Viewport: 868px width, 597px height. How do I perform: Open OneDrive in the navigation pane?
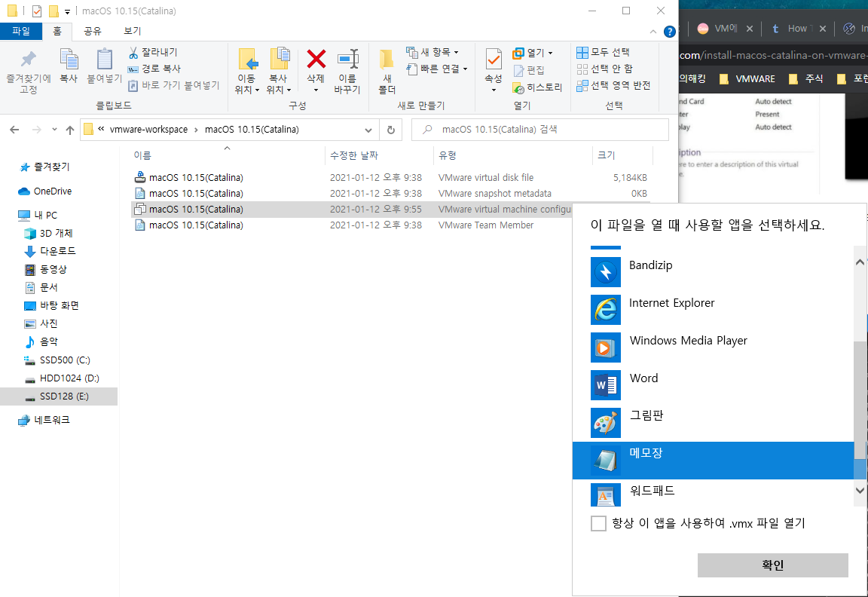tap(53, 191)
